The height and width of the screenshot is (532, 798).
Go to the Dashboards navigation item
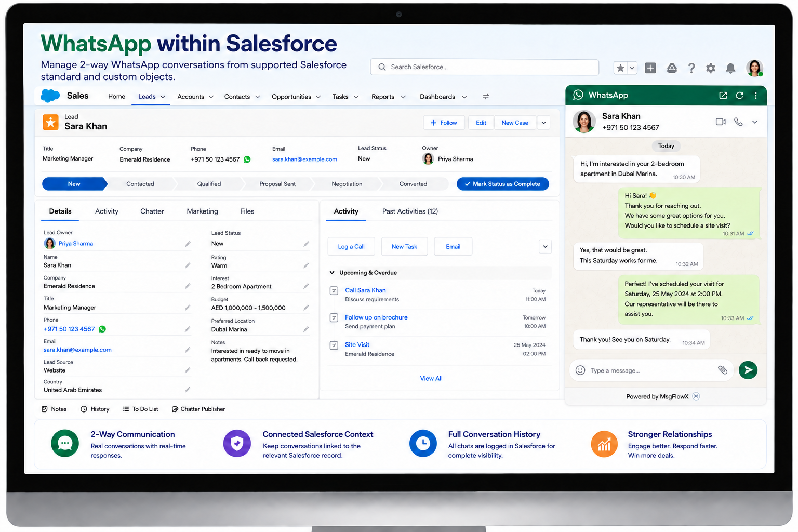point(437,97)
